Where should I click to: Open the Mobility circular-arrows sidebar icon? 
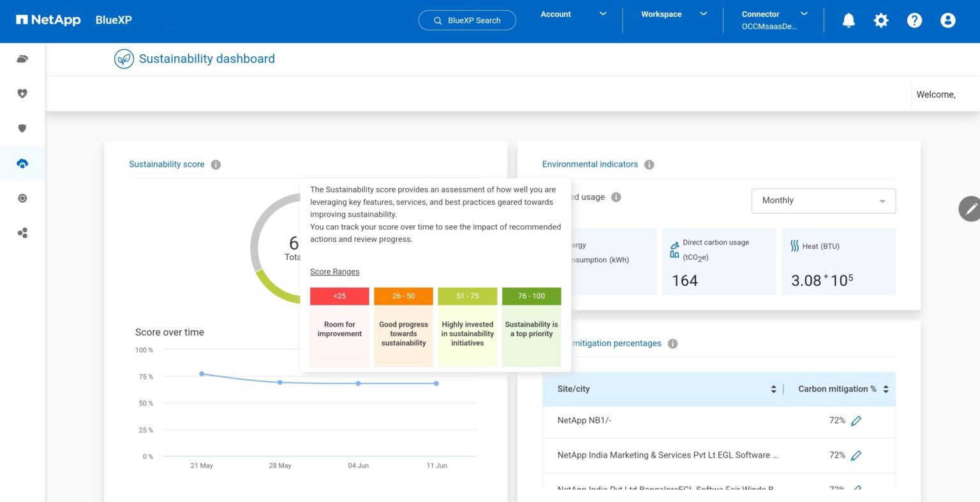[22, 198]
